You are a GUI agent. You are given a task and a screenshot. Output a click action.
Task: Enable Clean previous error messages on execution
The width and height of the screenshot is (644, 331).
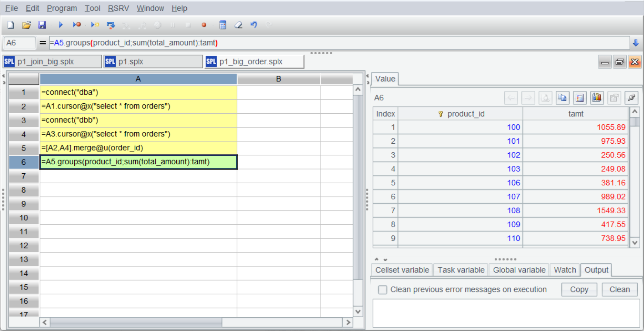(383, 290)
